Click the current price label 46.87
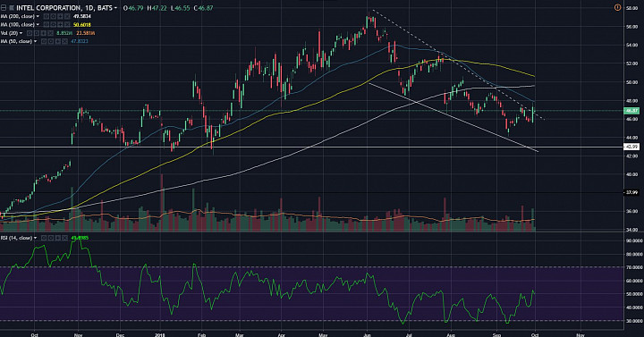Viewport: 644px width, 337px height. (x=631, y=111)
